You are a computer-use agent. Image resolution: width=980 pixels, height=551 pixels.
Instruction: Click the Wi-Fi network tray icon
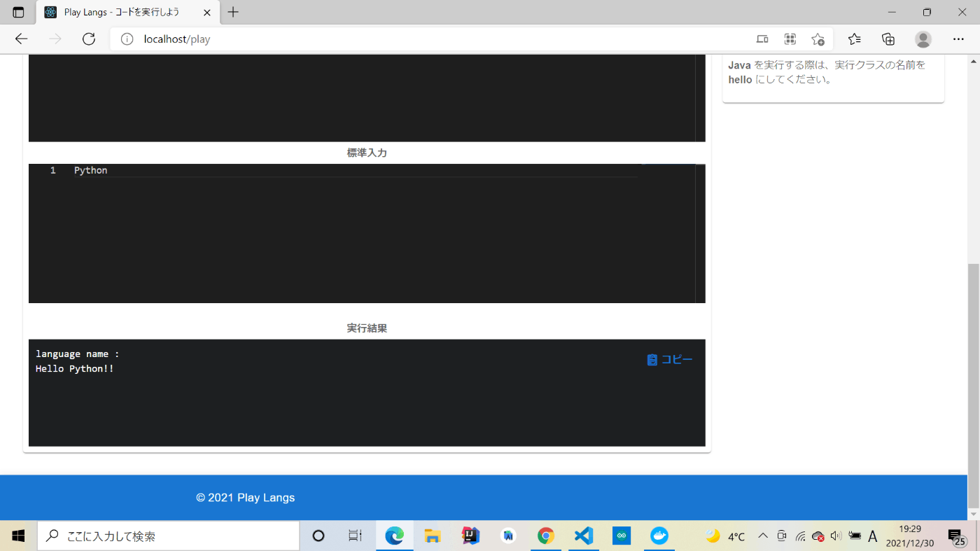click(801, 536)
